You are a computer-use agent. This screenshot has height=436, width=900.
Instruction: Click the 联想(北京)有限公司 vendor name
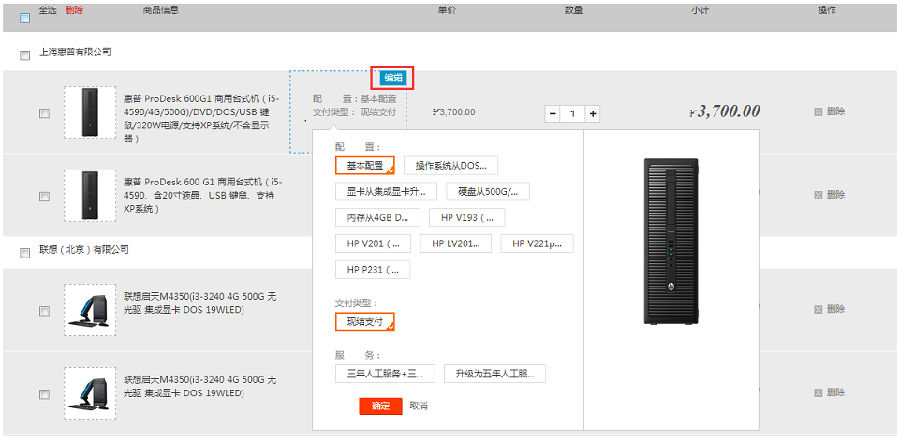(x=84, y=250)
